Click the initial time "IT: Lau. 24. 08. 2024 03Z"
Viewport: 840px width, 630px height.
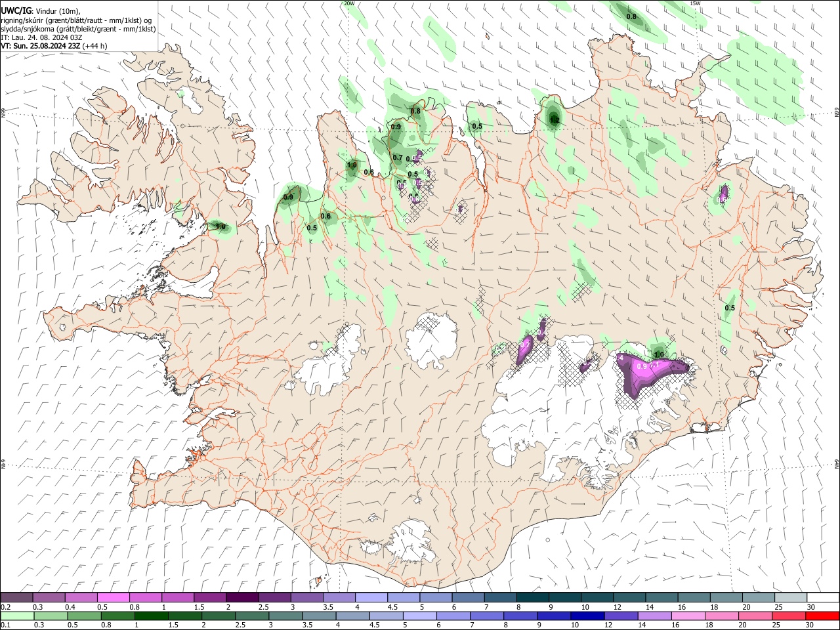42,37
